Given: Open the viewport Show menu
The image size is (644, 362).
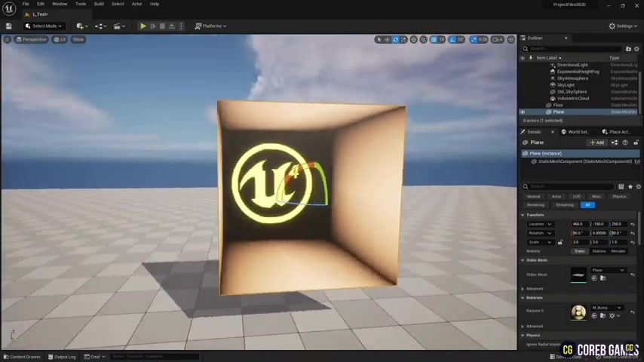Looking at the screenshot, I should pos(78,39).
